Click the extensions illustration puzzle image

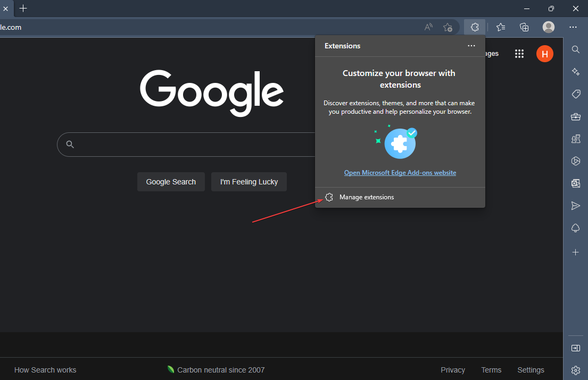(x=396, y=142)
